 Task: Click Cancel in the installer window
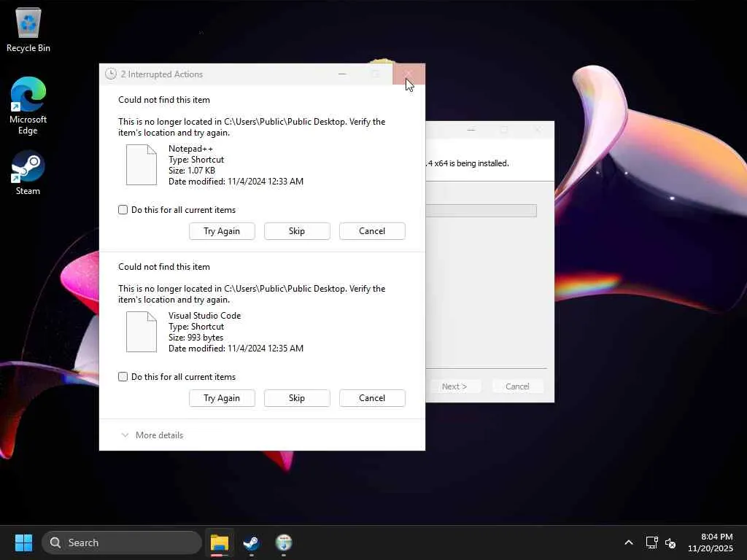517,386
